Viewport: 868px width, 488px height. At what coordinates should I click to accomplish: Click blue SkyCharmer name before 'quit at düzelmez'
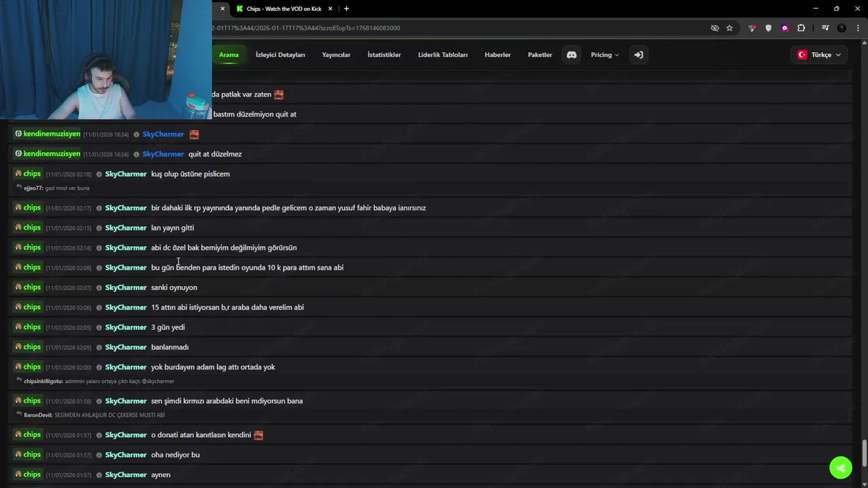click(x=163, y=154)
